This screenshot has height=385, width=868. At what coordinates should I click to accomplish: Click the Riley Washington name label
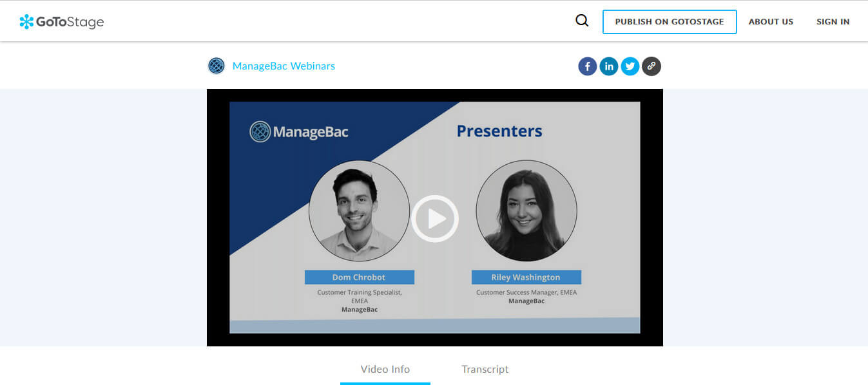point(526,277)
